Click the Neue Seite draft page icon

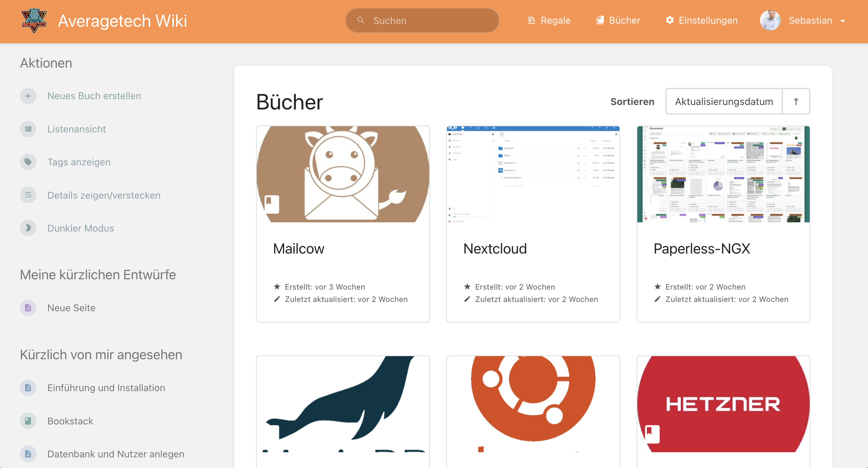pos(28,308)
